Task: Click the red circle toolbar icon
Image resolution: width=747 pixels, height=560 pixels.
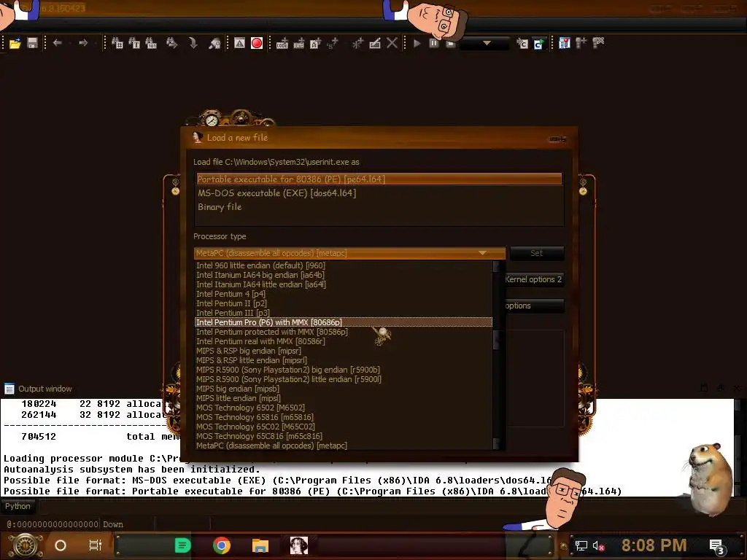Action: point(257,43)
